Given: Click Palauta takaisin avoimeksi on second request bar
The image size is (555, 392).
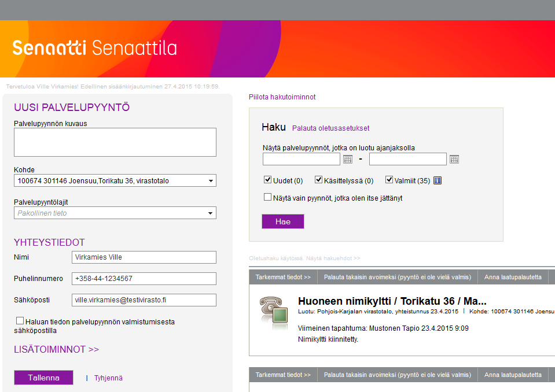Looking at the screenshot, I should pyautogui.click(x=398, y=375).
